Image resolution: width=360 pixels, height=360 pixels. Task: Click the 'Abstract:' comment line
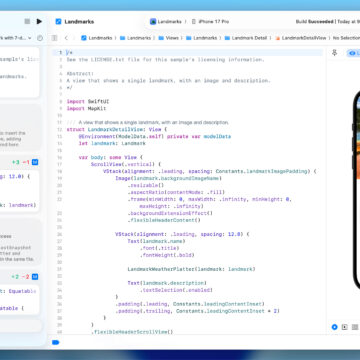(80, 74)
